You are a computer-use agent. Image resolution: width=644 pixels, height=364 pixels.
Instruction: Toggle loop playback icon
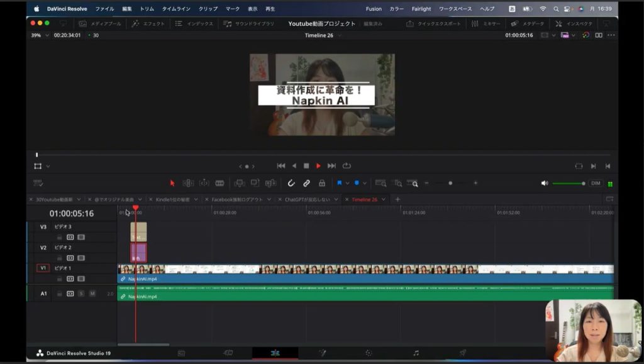point(347,166)
